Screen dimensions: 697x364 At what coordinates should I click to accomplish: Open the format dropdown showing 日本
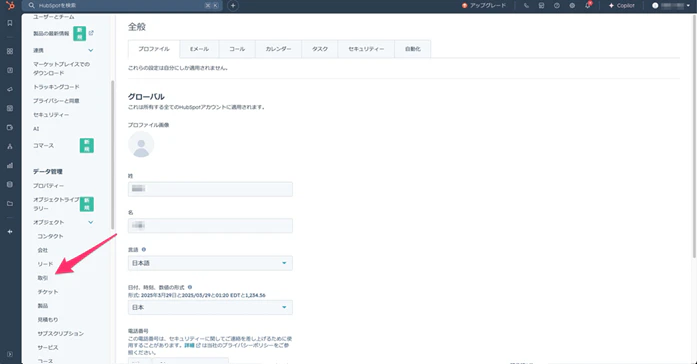click(x=210, y=307)
